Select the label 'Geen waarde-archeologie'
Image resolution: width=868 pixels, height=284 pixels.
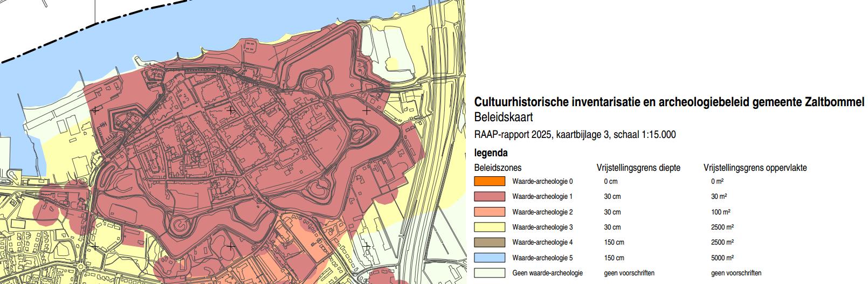coord(547,273)
